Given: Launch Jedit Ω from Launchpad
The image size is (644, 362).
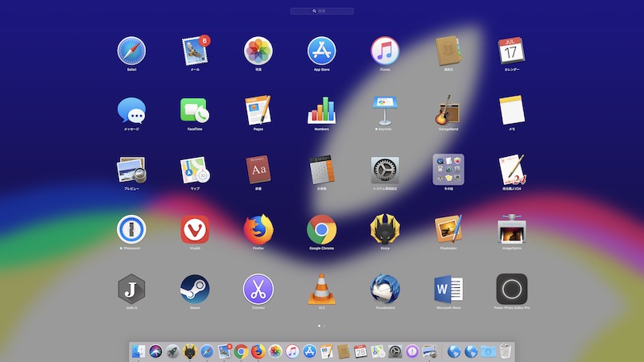Looking at the screenshot, I should (x=131, y=289).
